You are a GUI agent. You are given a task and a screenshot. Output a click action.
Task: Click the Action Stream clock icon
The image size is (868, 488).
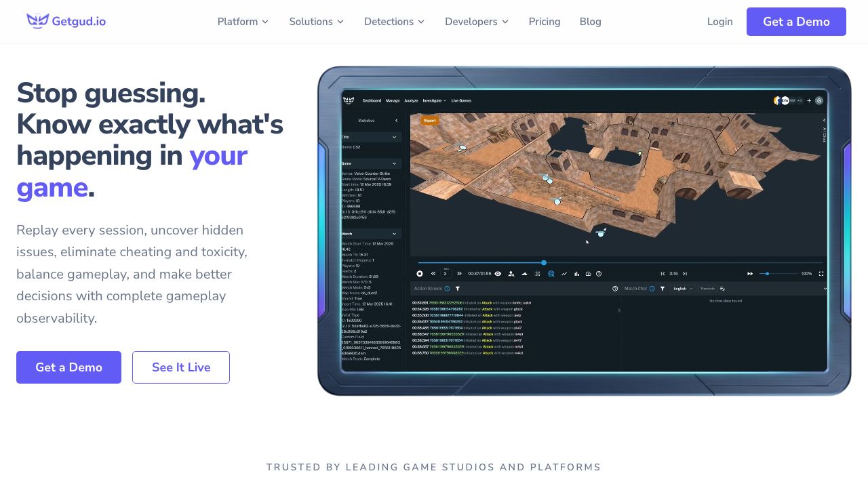click(447, 289)
